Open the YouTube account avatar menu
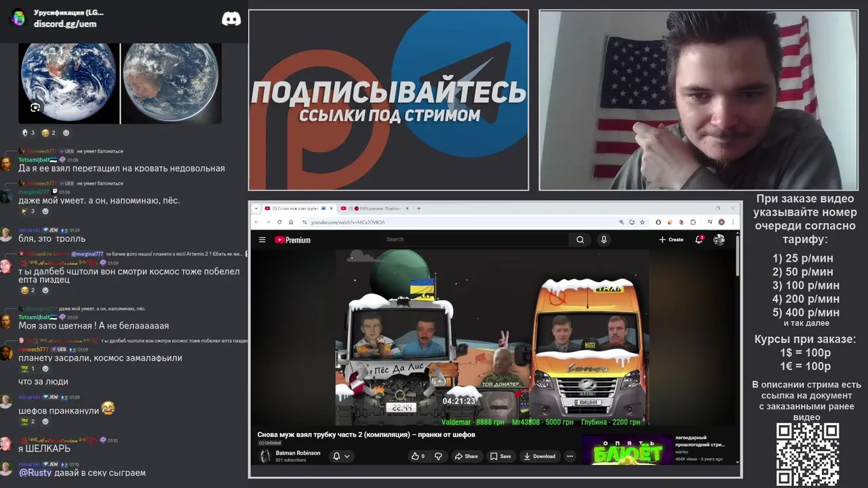Image resolution: width=868 pixels, height=488 pixels. coord(719,239)
